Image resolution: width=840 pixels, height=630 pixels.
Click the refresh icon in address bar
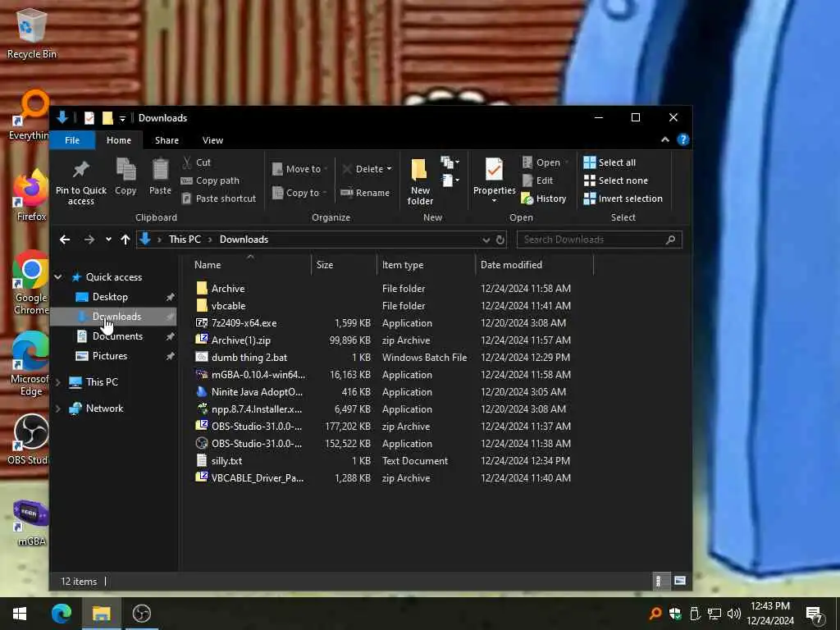pos(500,240)
